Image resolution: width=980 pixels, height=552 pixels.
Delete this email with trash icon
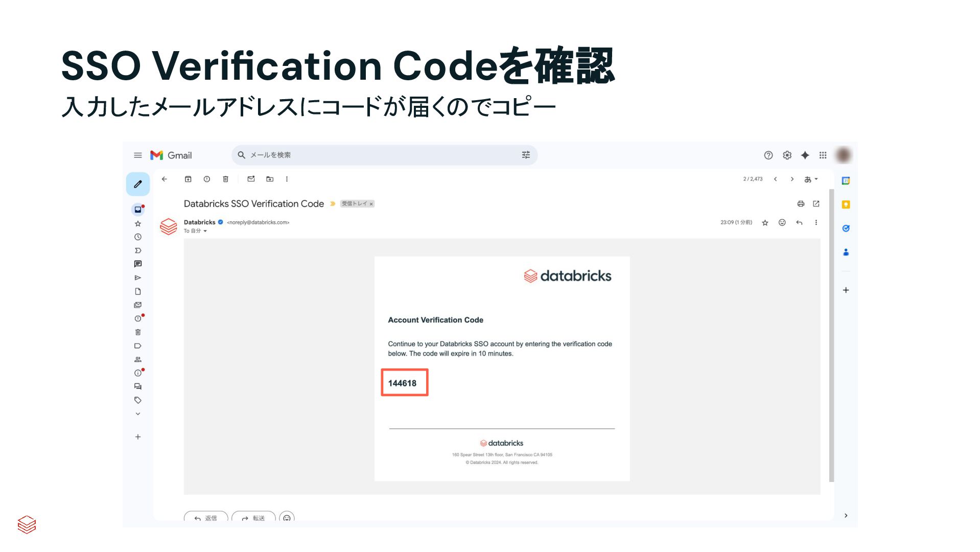(225, 179)
